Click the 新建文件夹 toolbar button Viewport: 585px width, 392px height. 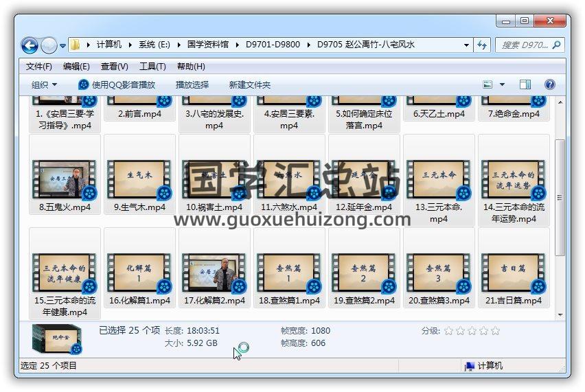[x=250, y=85]
